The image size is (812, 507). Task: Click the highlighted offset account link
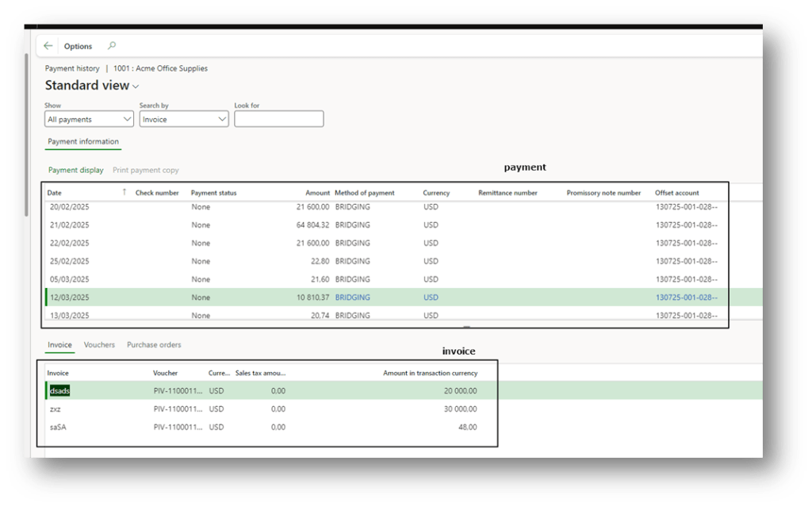pos(686,298)
